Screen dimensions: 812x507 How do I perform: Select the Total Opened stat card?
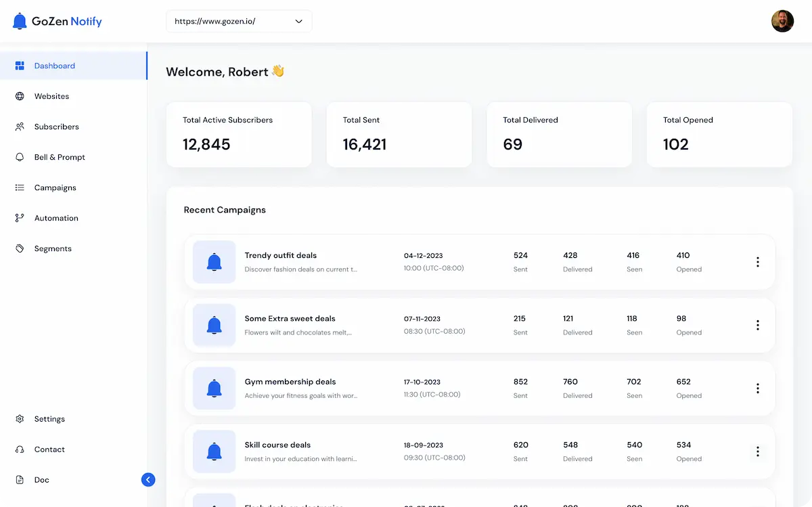[x=719, y=134]
